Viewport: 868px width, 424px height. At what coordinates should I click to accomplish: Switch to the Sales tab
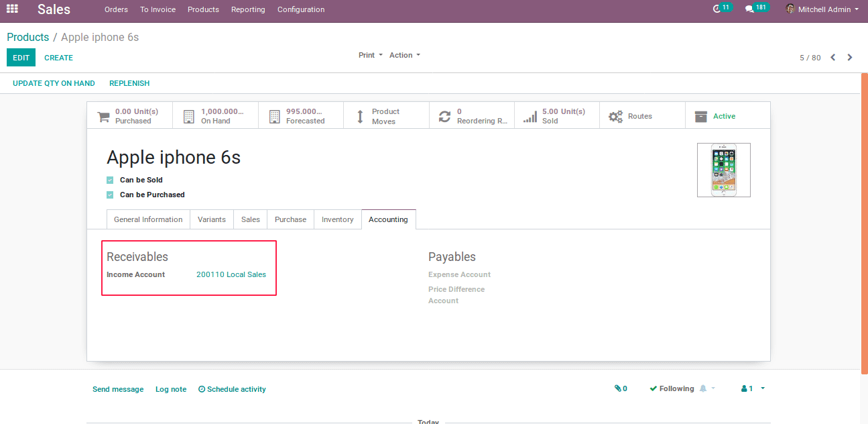tap(251, 219)
